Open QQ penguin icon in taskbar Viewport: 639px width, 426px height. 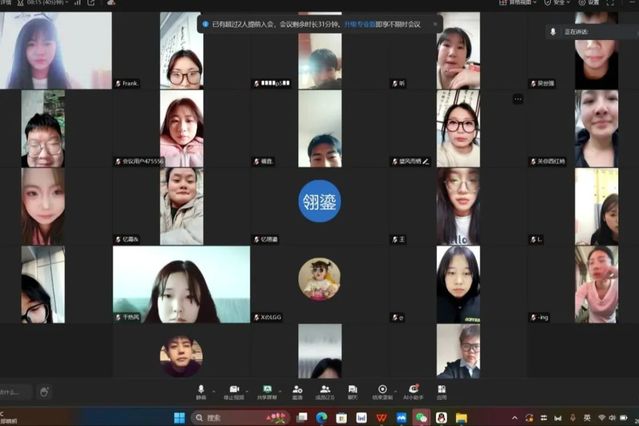[441, 418]
